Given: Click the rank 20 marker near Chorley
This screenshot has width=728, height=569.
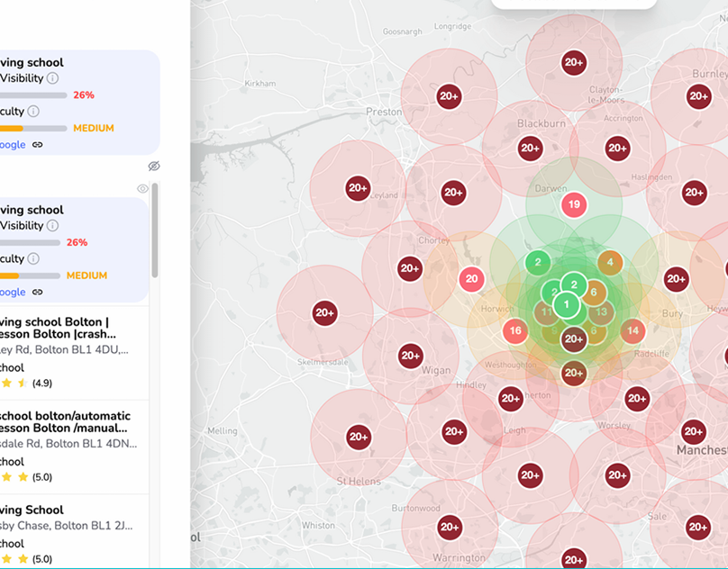Looking at the screenshot, I should [471, 279].
